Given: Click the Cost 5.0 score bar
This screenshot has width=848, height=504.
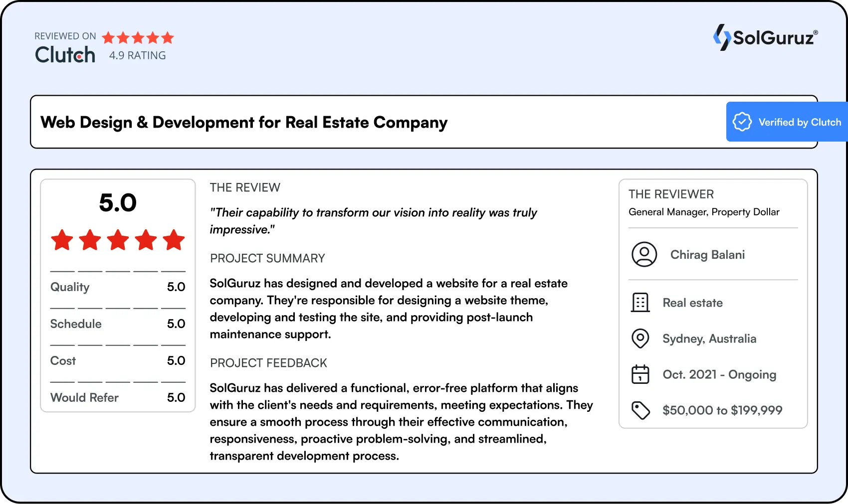Looking at the screenshot, I should pos(117,360).
